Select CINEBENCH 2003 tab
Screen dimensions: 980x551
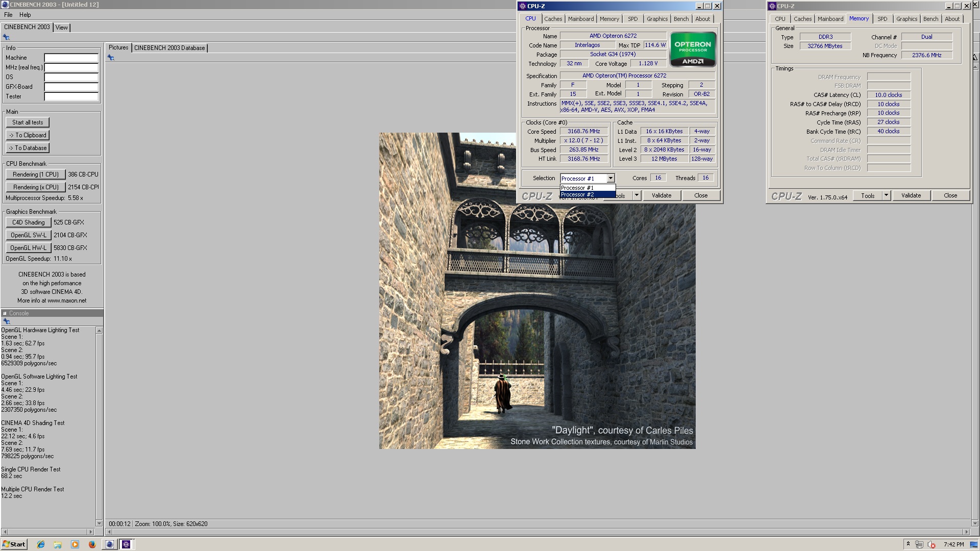(27, 27)
